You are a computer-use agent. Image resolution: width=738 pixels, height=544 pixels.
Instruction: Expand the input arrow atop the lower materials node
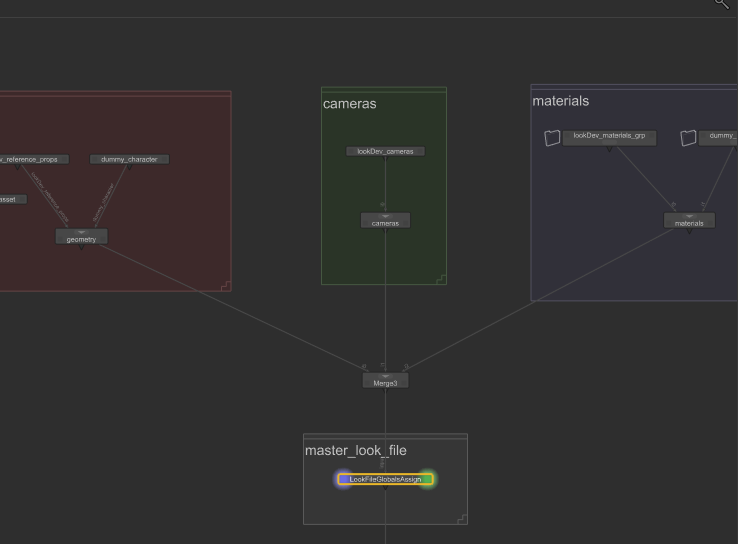[x=689, y=216]
